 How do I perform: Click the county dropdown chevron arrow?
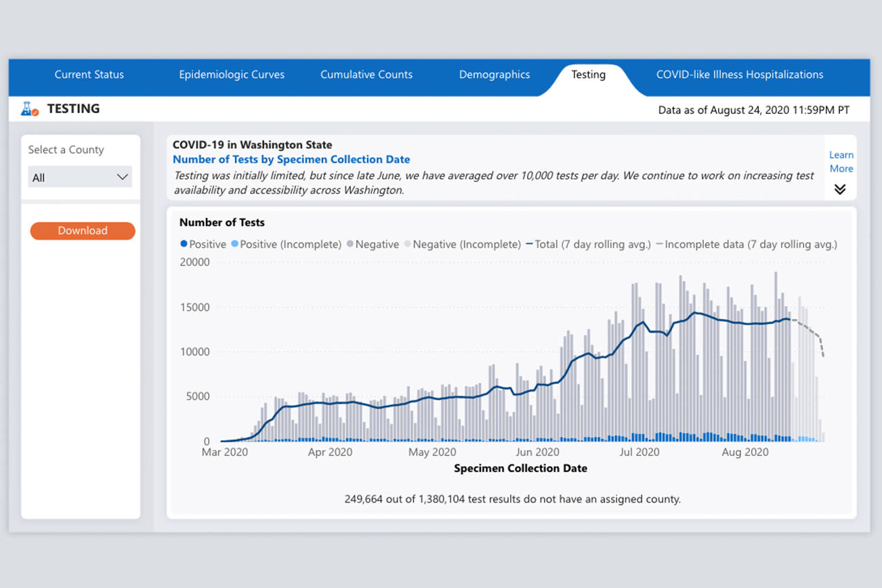click(122, 177)
